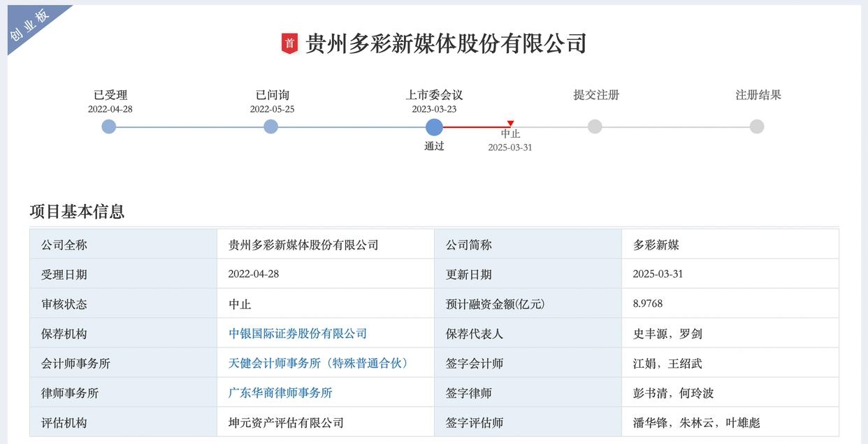The width and height of the screenshot is (868, 444).
Task: Click the names 彭书清，何玲波
Action: click(x=674, y=393)
